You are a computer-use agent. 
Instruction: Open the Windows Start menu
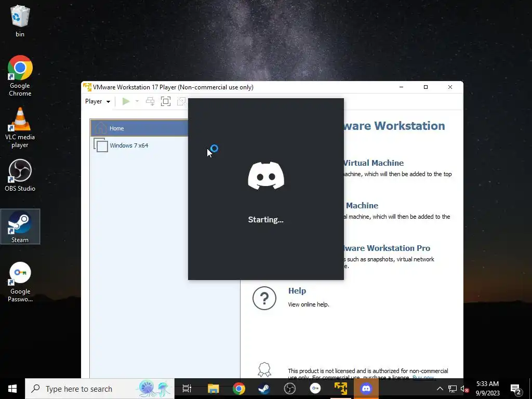[12, 389]
